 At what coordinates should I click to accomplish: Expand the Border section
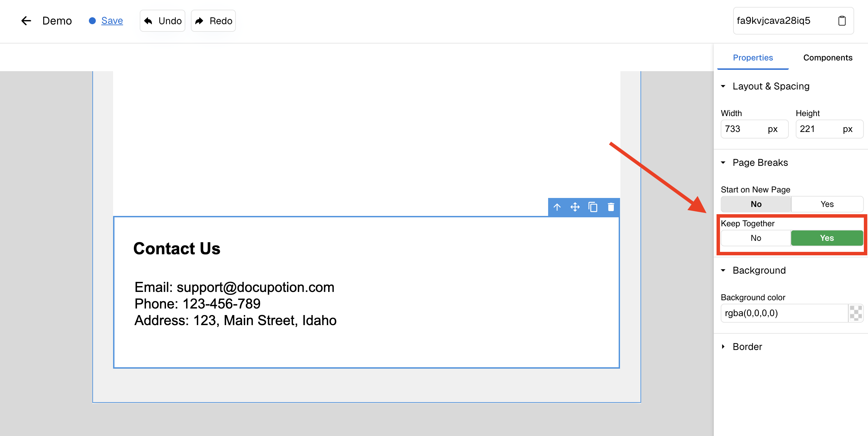coord(723,347)
